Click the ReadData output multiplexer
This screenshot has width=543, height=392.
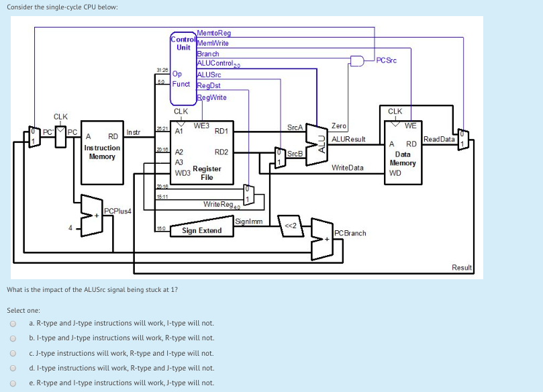[x=462, y=138]
